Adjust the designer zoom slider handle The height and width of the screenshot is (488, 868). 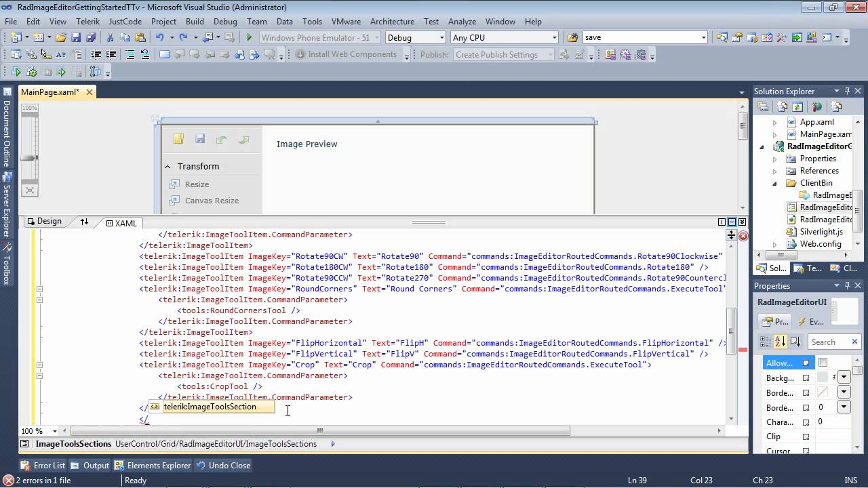tap(29, 158)
